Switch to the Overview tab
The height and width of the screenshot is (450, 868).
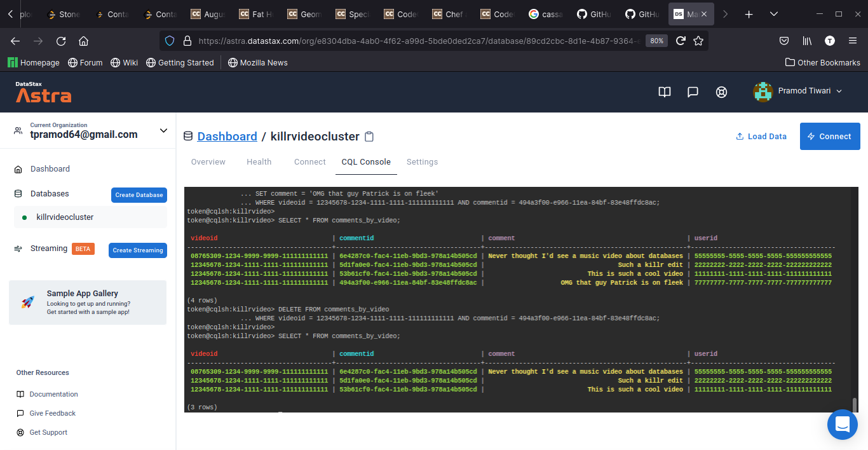(x=208, y=162)
